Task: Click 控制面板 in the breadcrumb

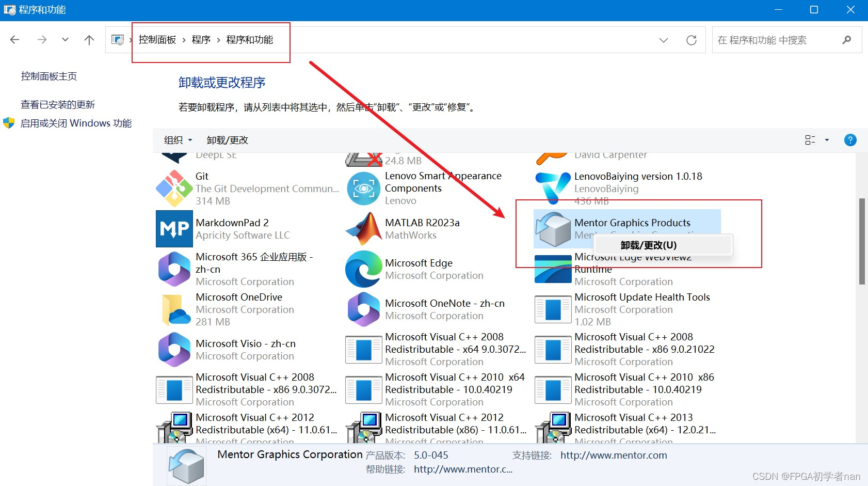Action: (x=157, y=40)
